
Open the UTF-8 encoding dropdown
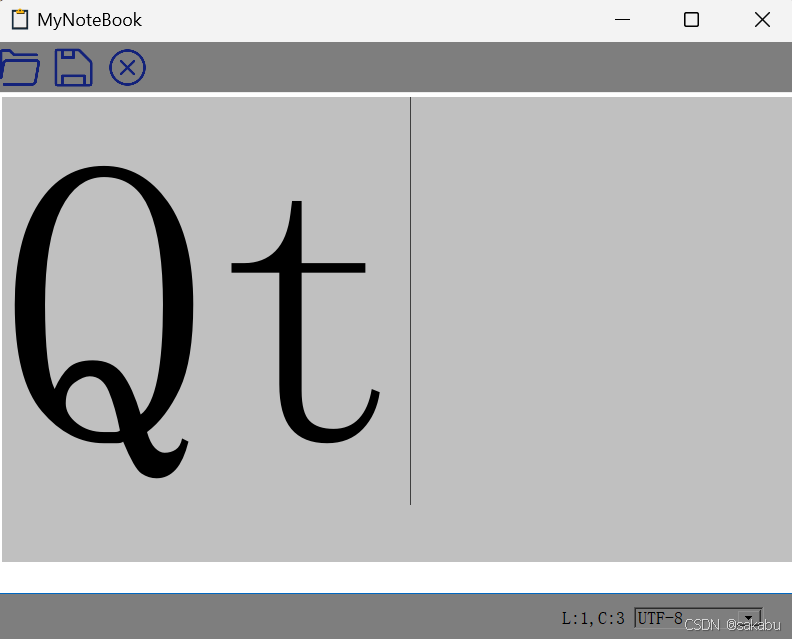pyautogui.click(x=698, y=618)
